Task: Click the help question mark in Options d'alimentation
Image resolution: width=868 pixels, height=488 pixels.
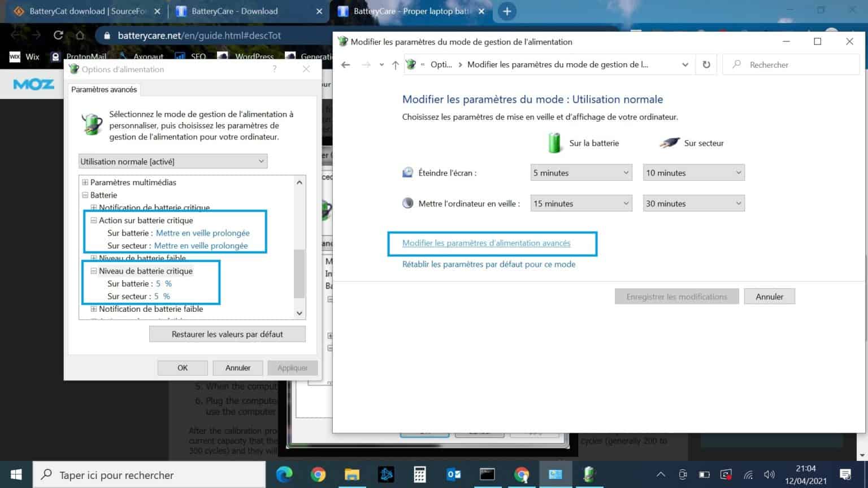Action: (x=275, y=69)
